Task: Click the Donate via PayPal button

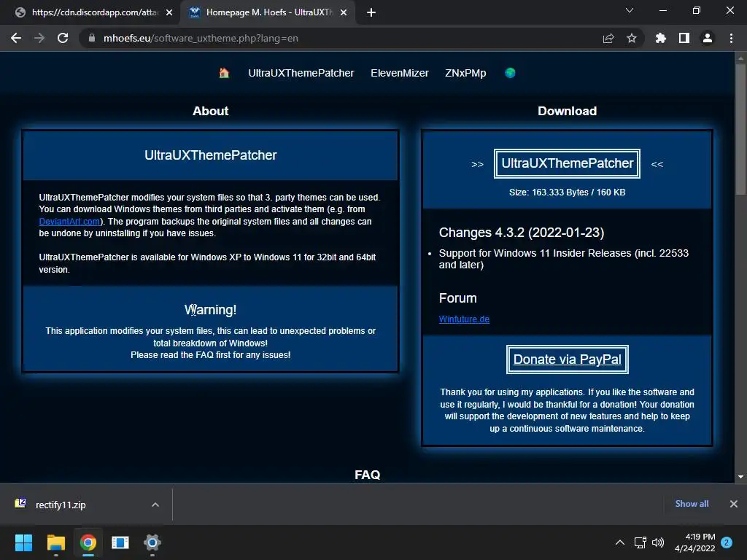Action: click(x=567, y=359)
